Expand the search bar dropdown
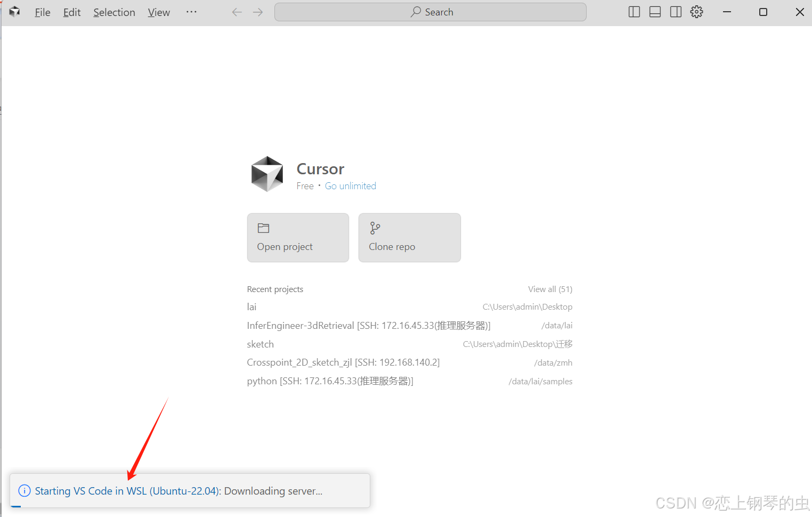Screen dimensions: 812x517 (x=430, y=12)
